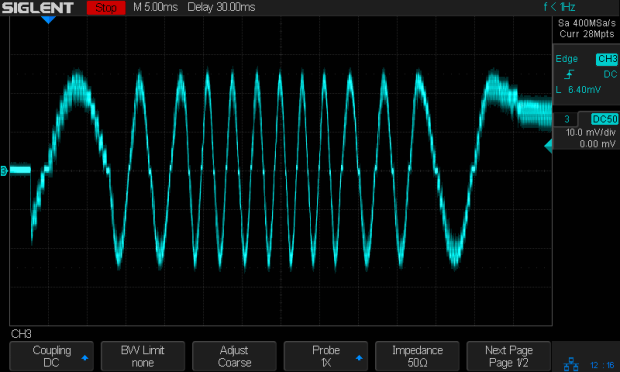Viewport: 620px width, 372px height.
Task: Click the channel 3 ground level marker
Action: coord(4,171)
